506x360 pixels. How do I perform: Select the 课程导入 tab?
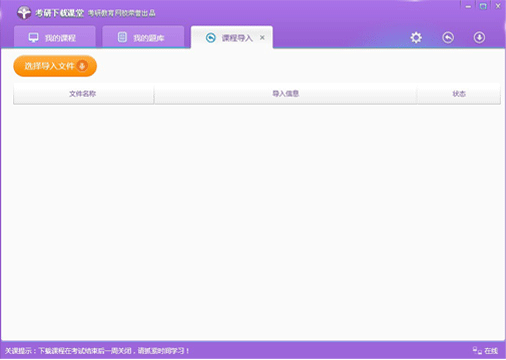[x=237, y=38]
